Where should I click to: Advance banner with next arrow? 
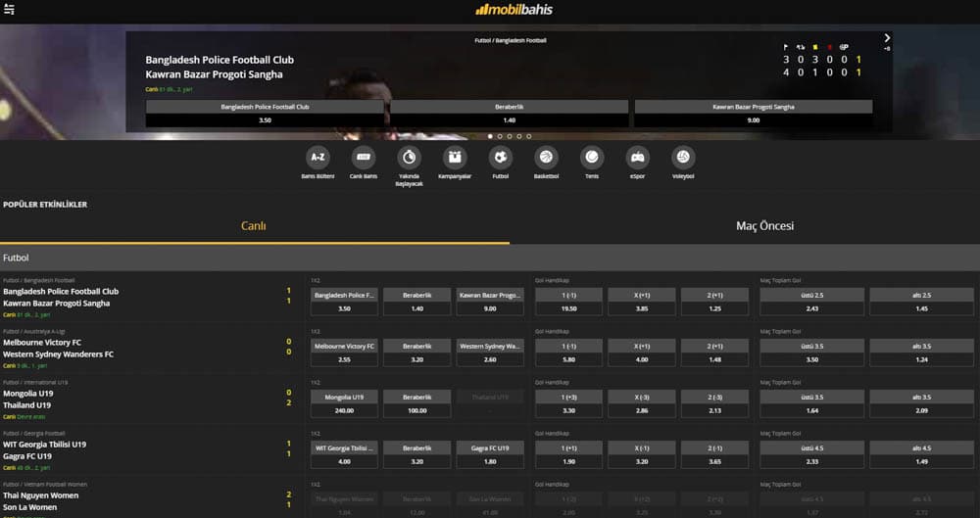887,38
